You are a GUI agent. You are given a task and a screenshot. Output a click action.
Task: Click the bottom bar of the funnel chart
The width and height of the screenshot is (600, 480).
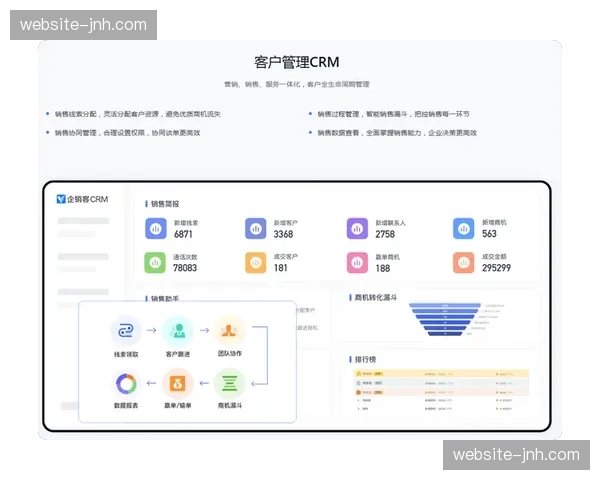point(445,334)
